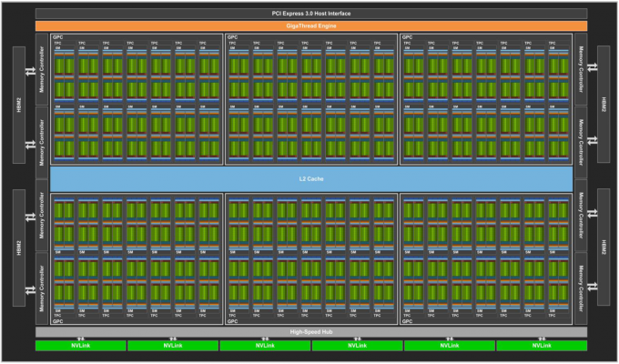The image size is (619, 364).
Task: Click the bottom right-side Memory Controller
Action: pos(581,288)
